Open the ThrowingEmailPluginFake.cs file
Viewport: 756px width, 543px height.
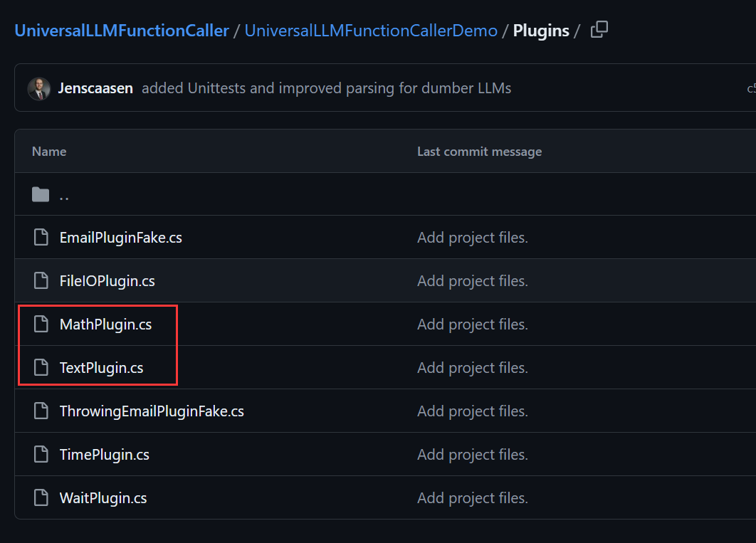(152, 411)
